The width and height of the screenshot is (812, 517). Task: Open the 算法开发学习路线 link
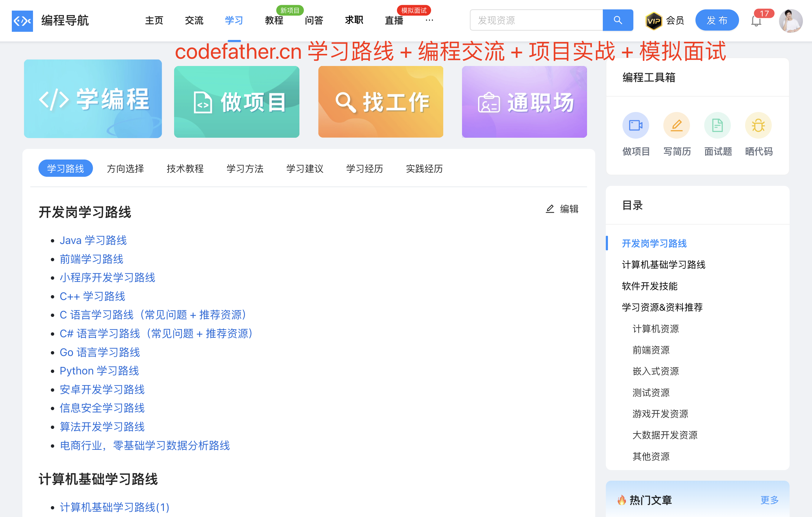point(102,427)
